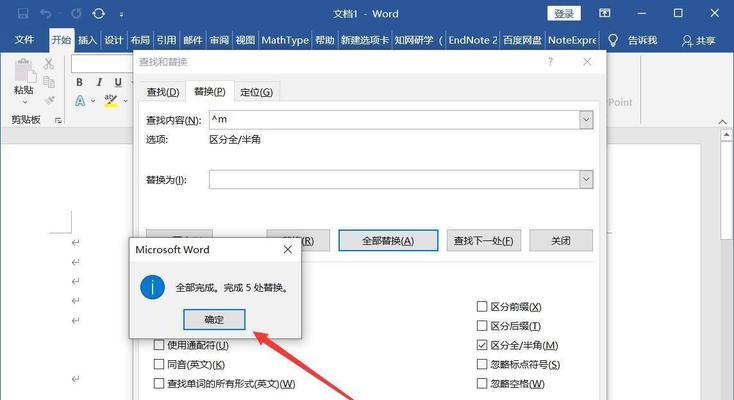734x400 pixels.
Task: Click the blue information icon in message
Action: (x=153, y=287)
